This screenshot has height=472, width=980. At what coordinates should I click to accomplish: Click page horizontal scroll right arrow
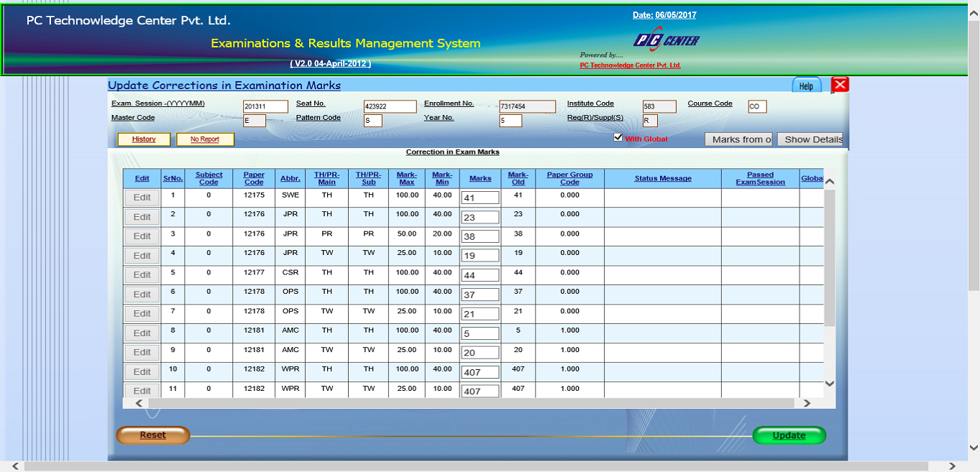[x=952, y=466]
